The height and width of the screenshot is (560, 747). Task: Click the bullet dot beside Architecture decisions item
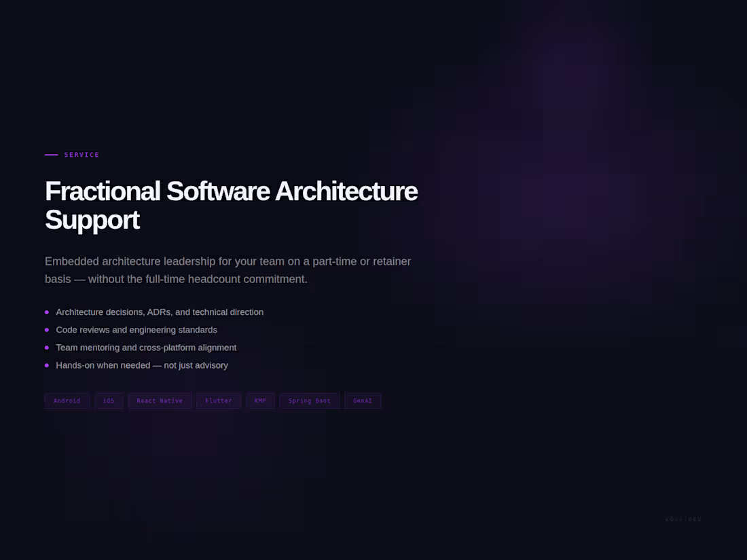point(47,312)
